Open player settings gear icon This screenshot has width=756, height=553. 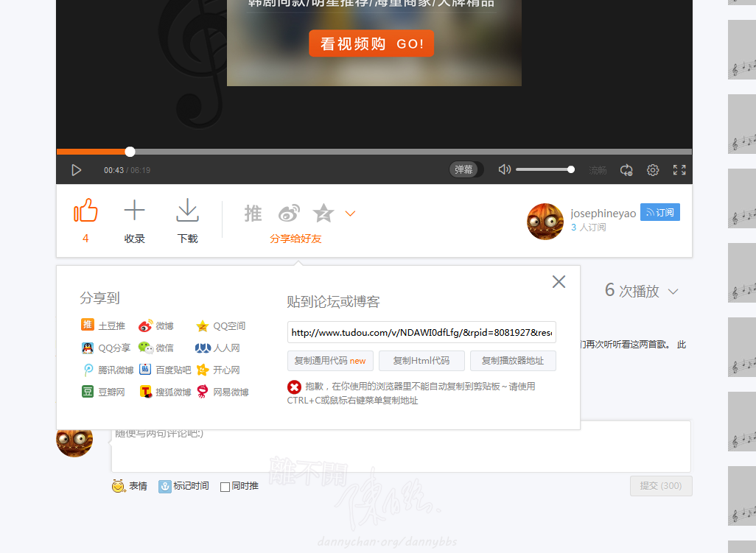point(653,170)
